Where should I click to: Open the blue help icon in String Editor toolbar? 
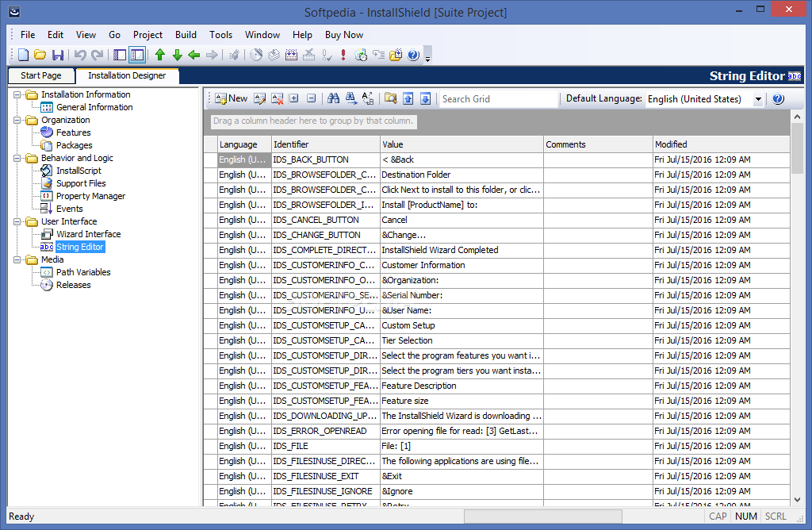point(778,98)
